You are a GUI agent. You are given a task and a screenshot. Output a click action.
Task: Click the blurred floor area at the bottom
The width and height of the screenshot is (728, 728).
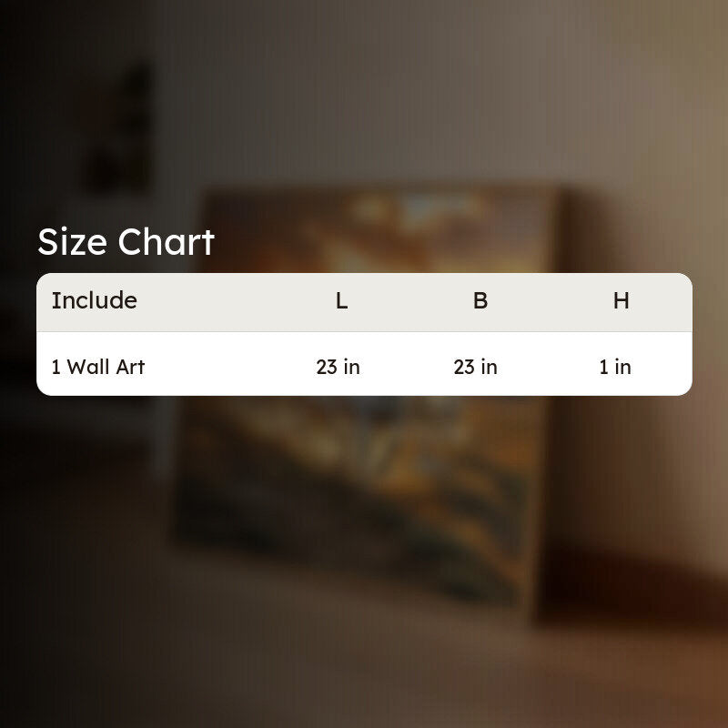[364, 673]
